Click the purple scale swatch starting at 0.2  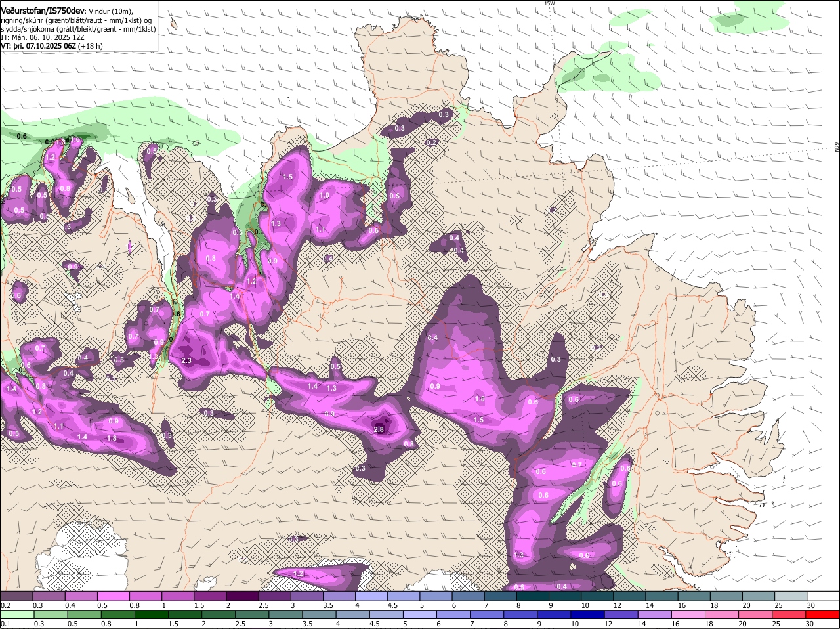(x=16, y=596)
